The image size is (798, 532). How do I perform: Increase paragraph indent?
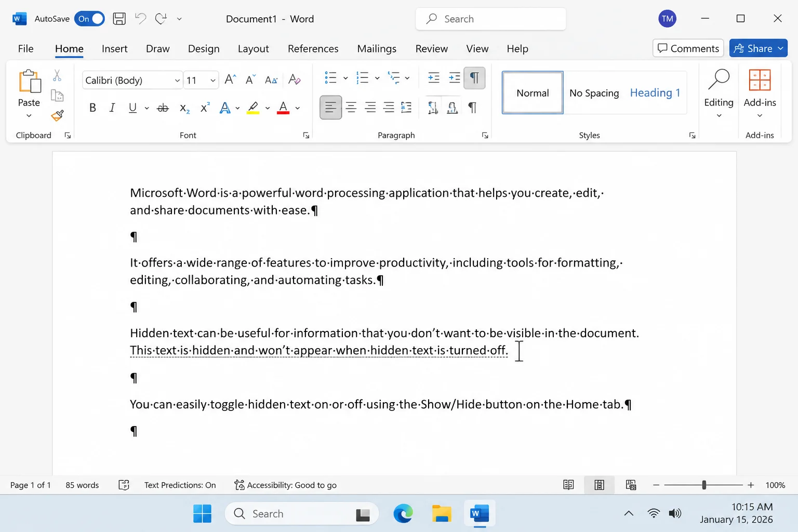455,78
